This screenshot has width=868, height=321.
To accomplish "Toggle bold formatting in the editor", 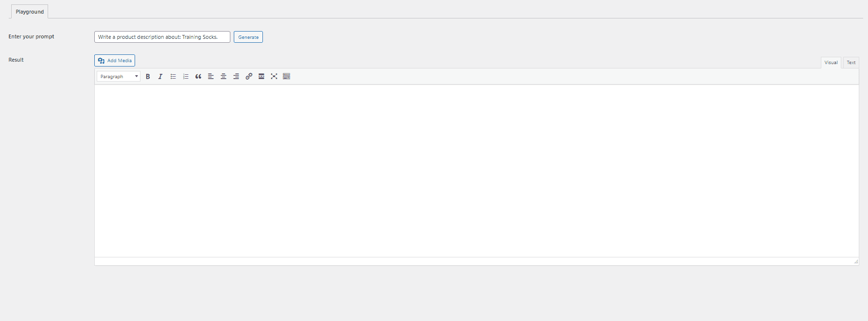I will point(148,76).
